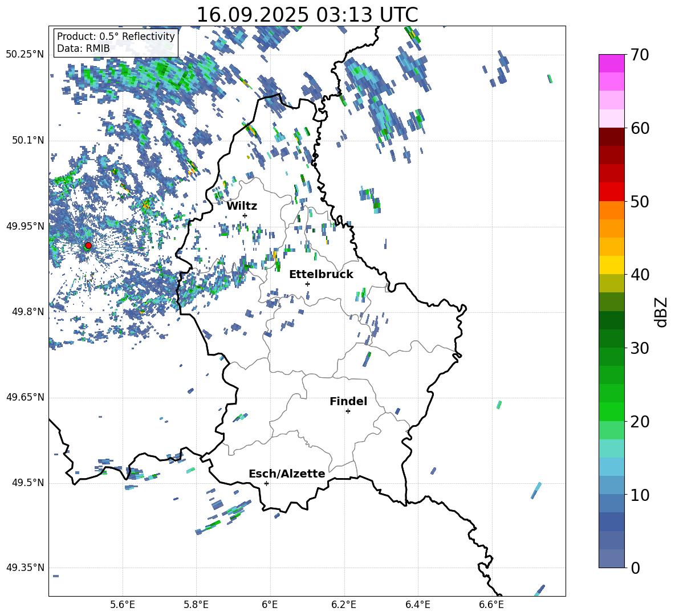Click the latitude label 49.65°N

coord(25,397)
